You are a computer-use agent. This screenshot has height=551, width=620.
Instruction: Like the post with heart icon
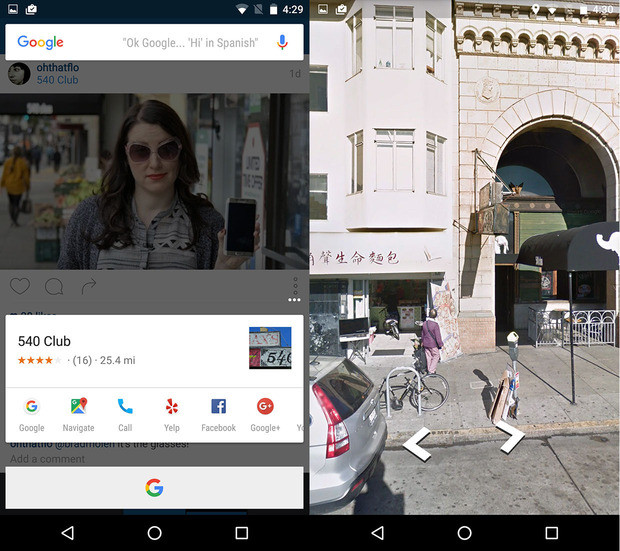point(20,286)
